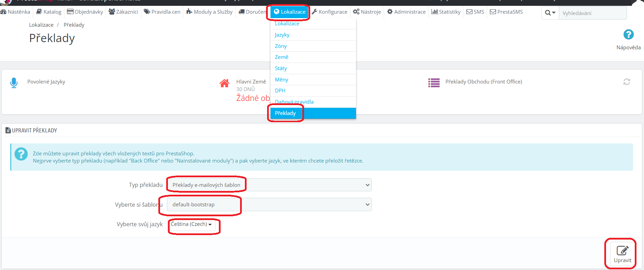Click the Lokalizace breadcrumb link
The width and height of the screenshot is (644, 270).
(41, 25)
